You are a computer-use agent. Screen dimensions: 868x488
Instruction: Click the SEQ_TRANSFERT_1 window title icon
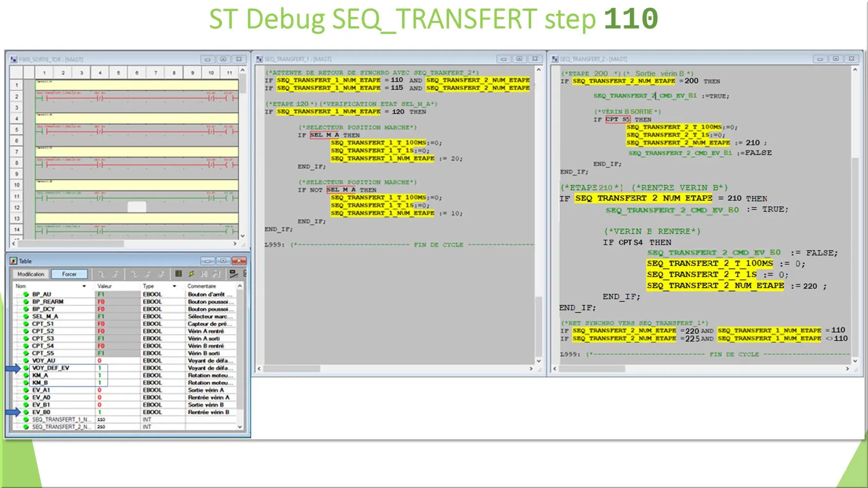tap(259, 58)
